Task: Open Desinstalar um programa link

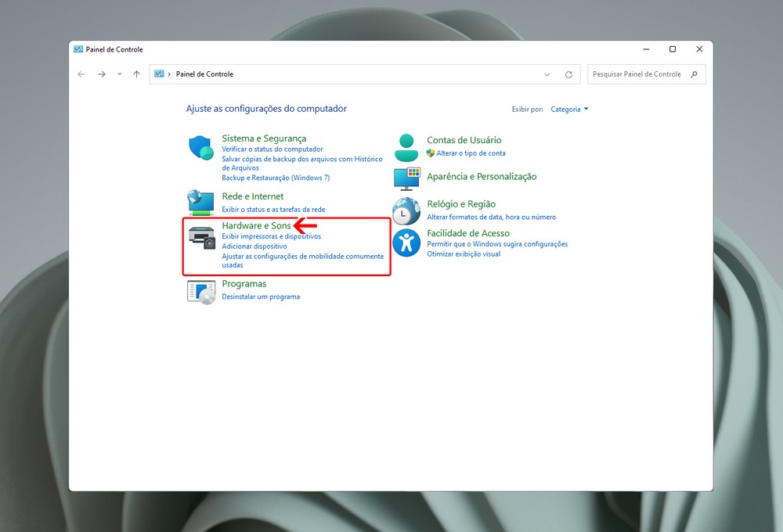Action: click(261, 297)
